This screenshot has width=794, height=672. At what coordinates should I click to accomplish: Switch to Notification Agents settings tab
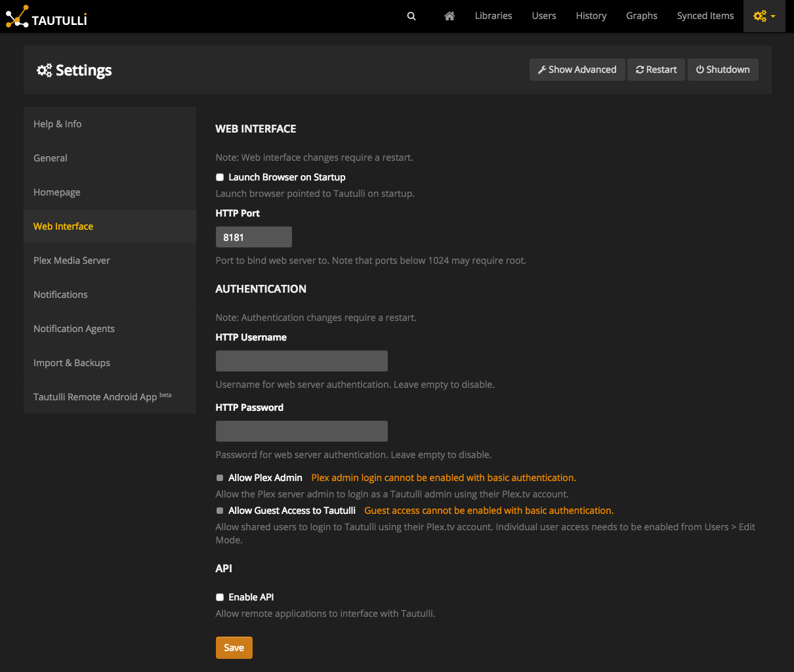point(74,329)
